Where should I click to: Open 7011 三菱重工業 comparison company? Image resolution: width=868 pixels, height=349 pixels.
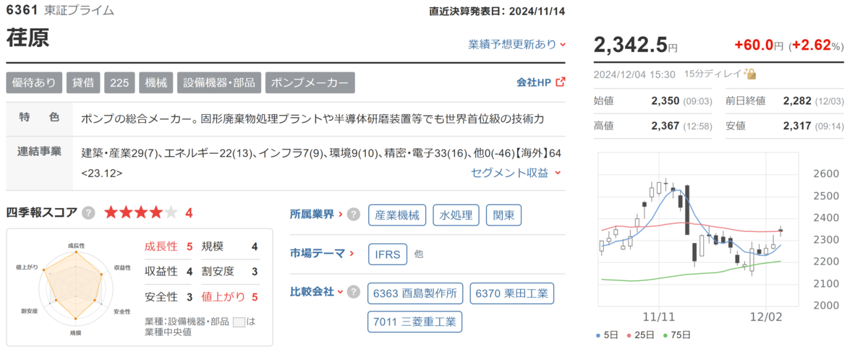(414, 322)
